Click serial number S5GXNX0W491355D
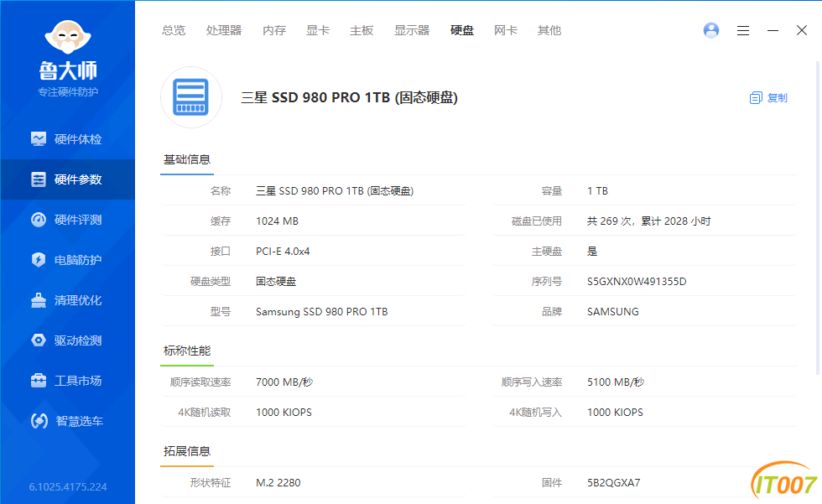Image resolution: width=822 pixels, height=504 pixels. point(637,281)
